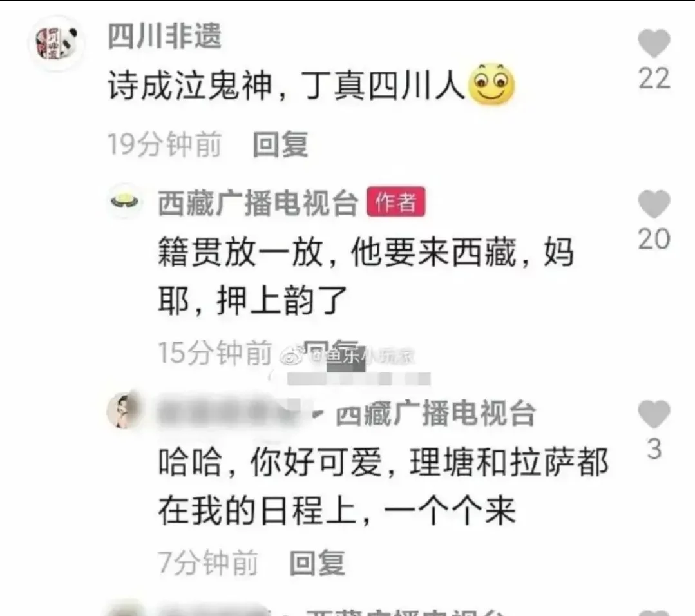Open 西藏广播电视台 small avatar icon
Viewport: 695px width, 616px height.
[124, 201]
